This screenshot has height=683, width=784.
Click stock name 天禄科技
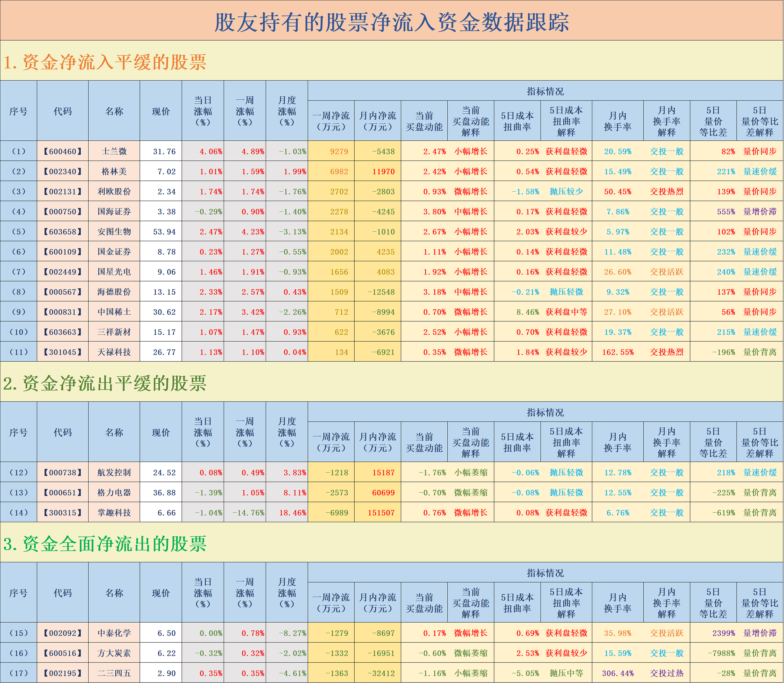click(114, 352)
